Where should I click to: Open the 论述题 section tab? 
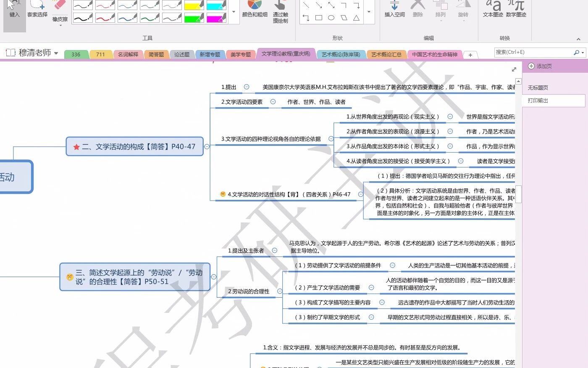coord(182,54)
